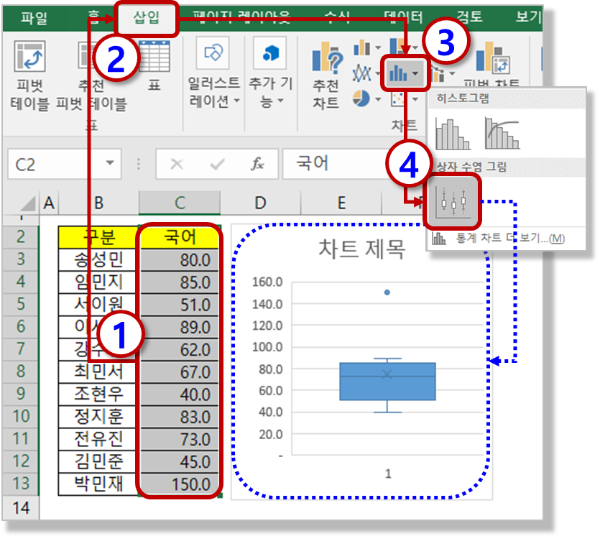
Task: Click the cell with 최민서
Action: coord(98,372)
